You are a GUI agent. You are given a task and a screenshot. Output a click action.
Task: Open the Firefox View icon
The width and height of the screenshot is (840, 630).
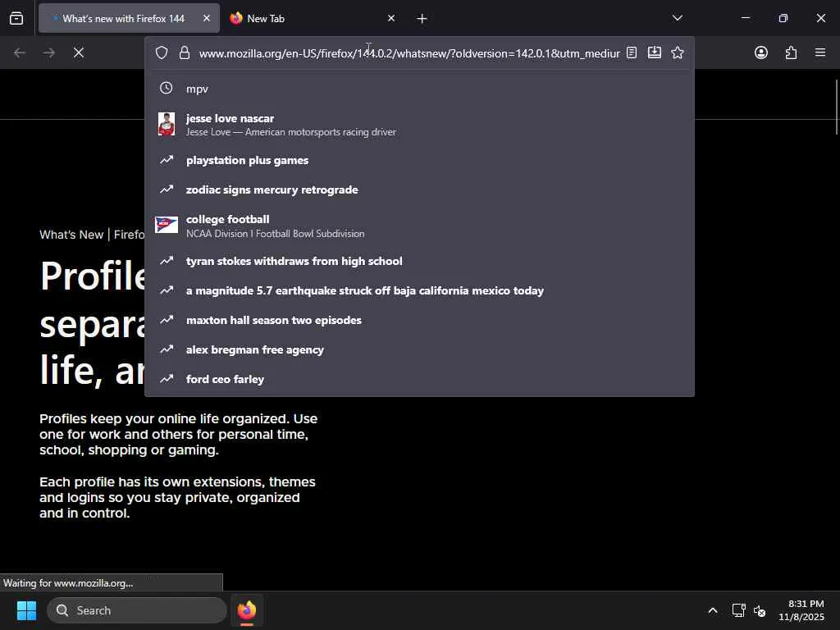[x=16, y=18]
